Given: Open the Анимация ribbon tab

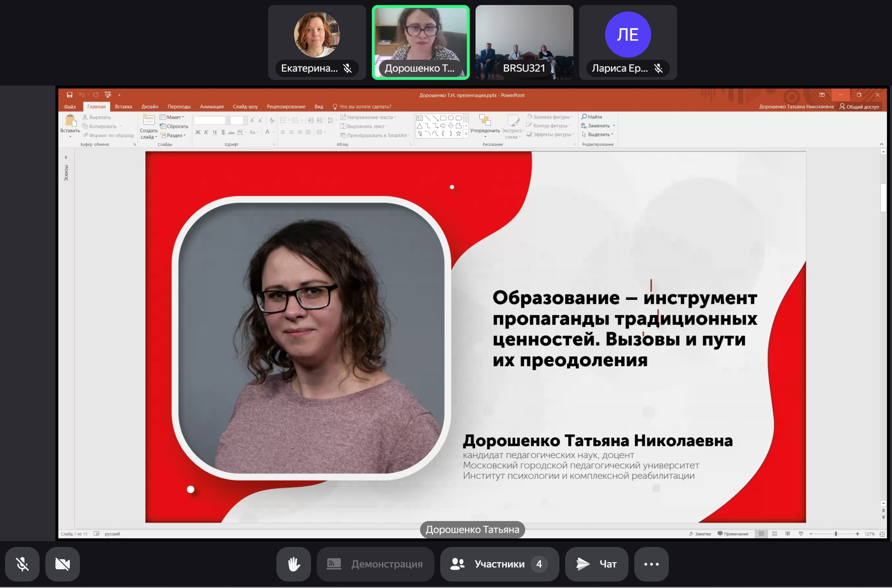Looking at the screenshot, I should (212, 107).
